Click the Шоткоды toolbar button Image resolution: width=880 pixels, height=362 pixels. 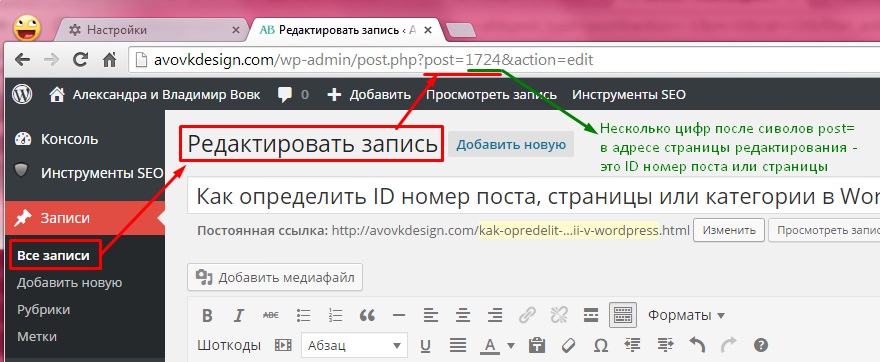229,345
